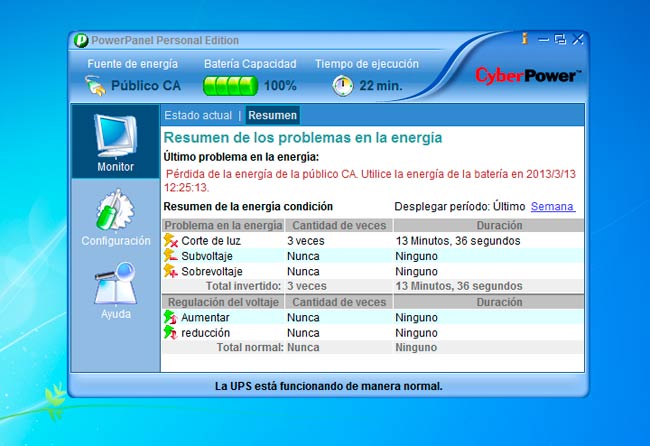Click the Total invertido label

click(x=243, y=286)
